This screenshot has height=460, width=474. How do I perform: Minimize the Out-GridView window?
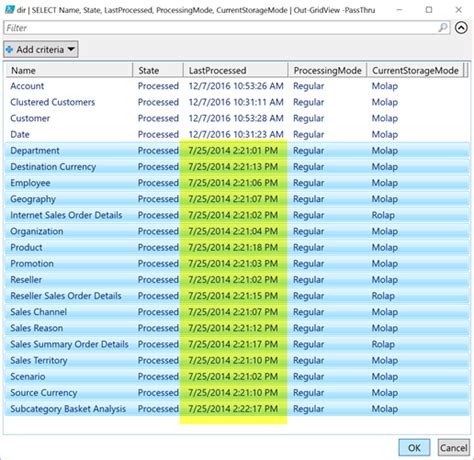coord(399,10)
